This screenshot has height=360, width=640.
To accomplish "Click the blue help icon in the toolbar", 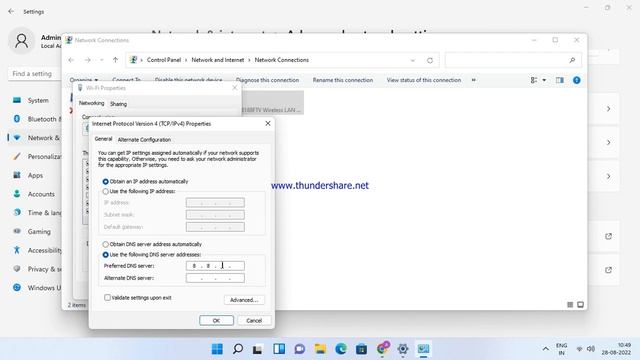I will point(576,80).
